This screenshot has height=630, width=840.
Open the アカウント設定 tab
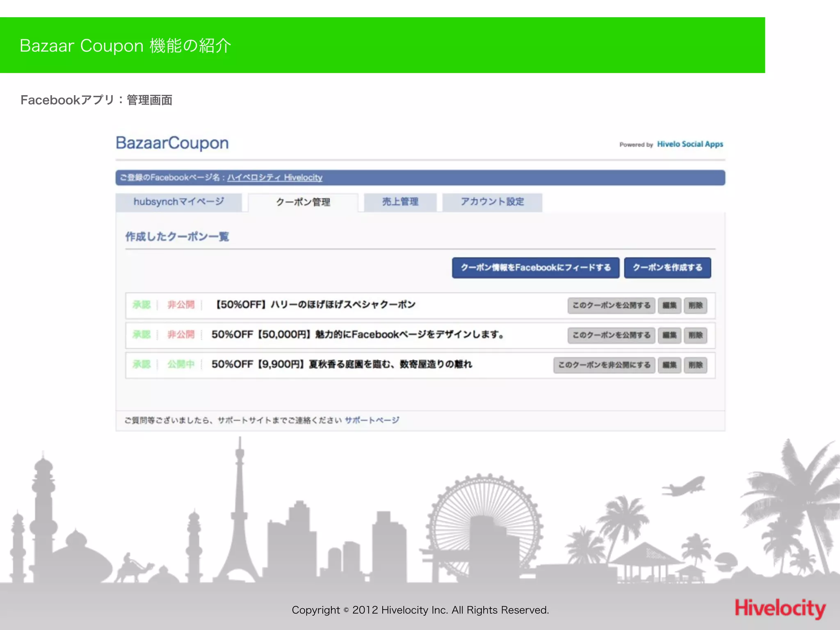pyautogui.click(x=492, y=202)
